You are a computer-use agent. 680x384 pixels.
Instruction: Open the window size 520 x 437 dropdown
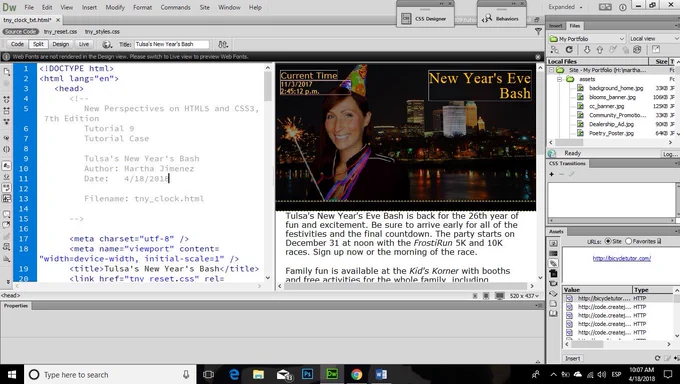[524, 296]
